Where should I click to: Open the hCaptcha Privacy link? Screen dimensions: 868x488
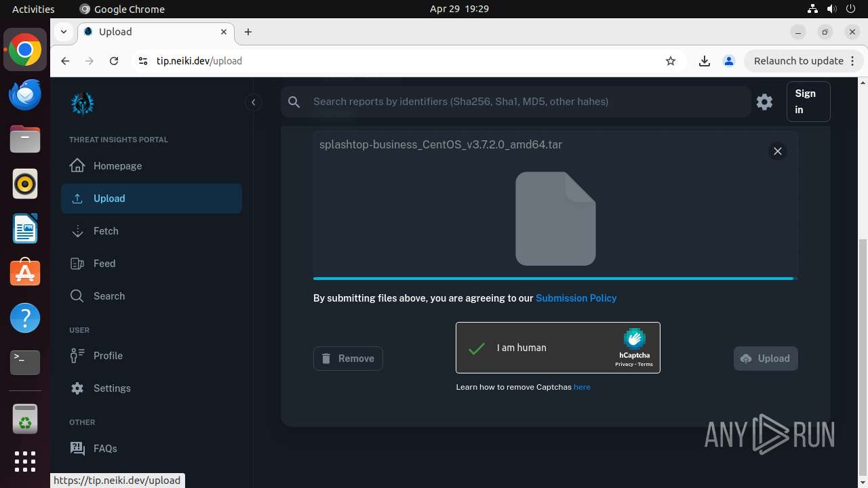[x=624, y=365]
